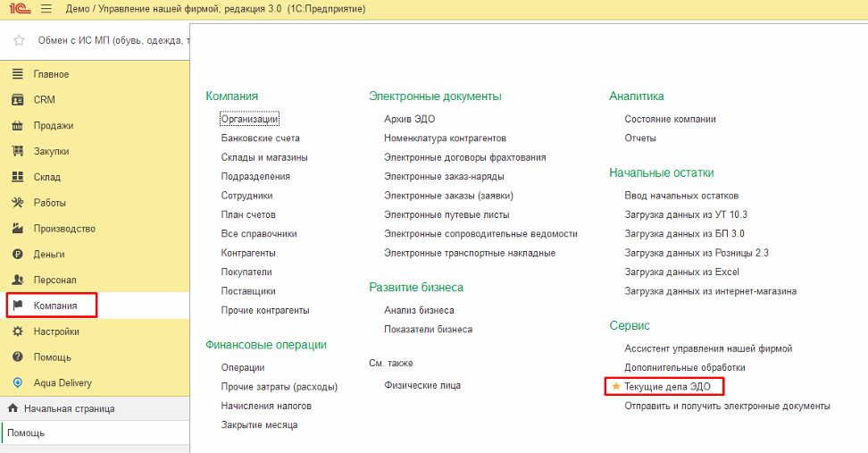Click the CRM section icon

click(18, 100)
